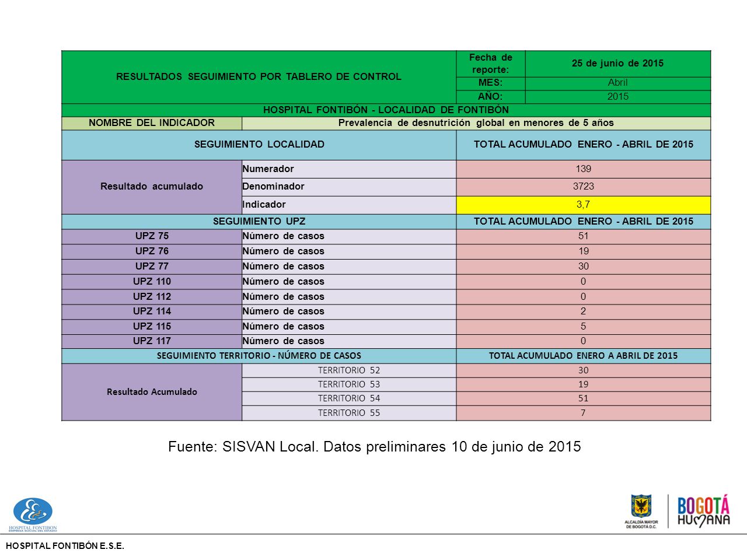Select the AÑO value 2015
747x560 pixels.
click(618, 97)
